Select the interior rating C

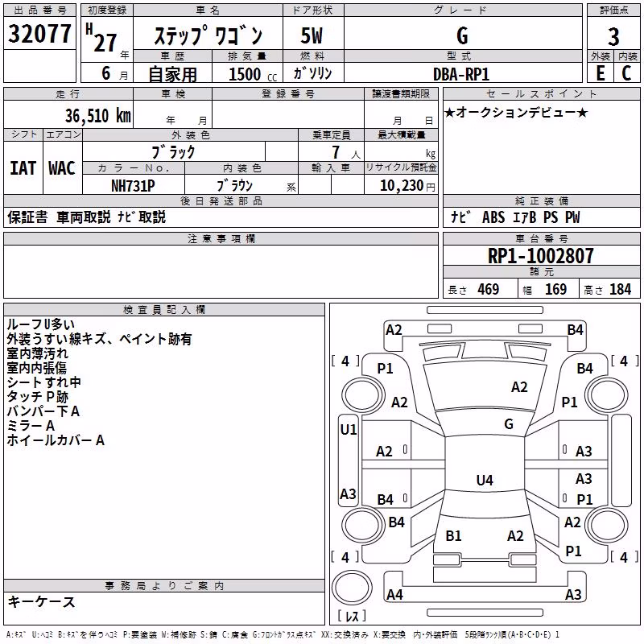pos(626,73)
